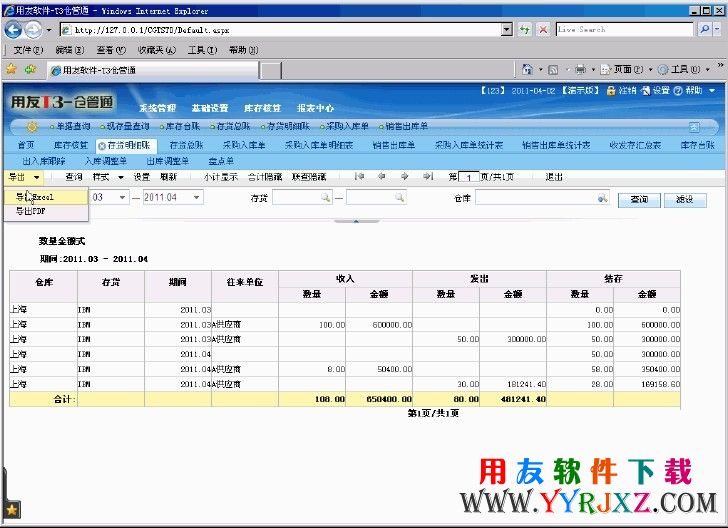Click the 注销 logout link
The width and height of the screenshot is (728, 528).
coord(627,91)
